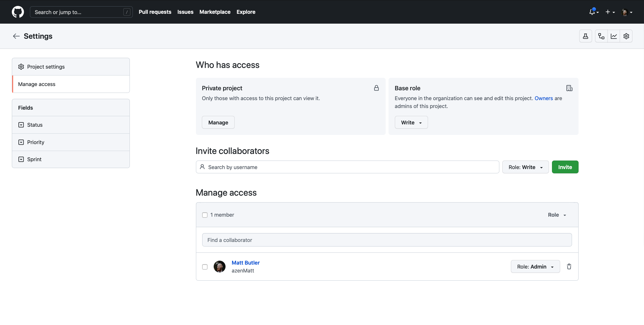The image size is (644, 325).
Task: Open Marketplace in top nav
Action: tap(215, 12)
